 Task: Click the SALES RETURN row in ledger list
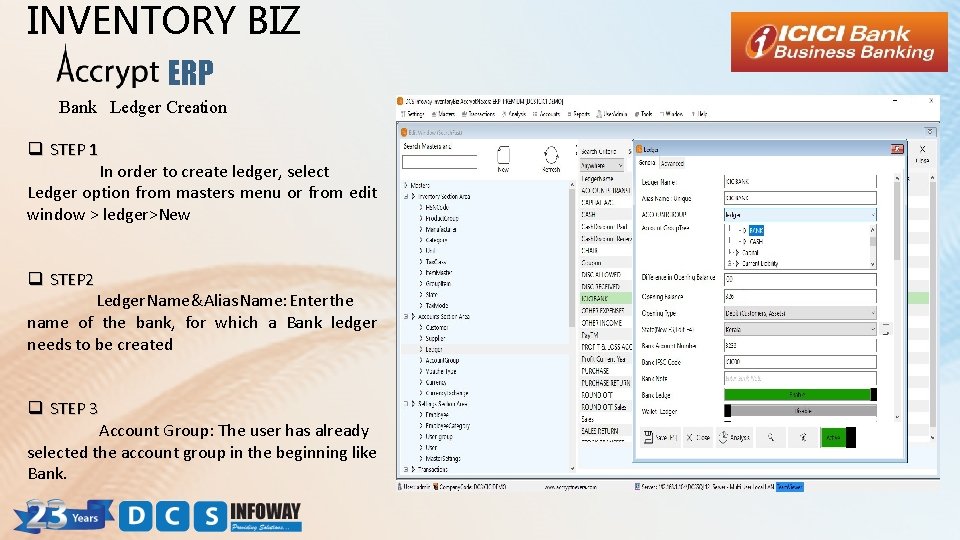[x=606, y=431]
